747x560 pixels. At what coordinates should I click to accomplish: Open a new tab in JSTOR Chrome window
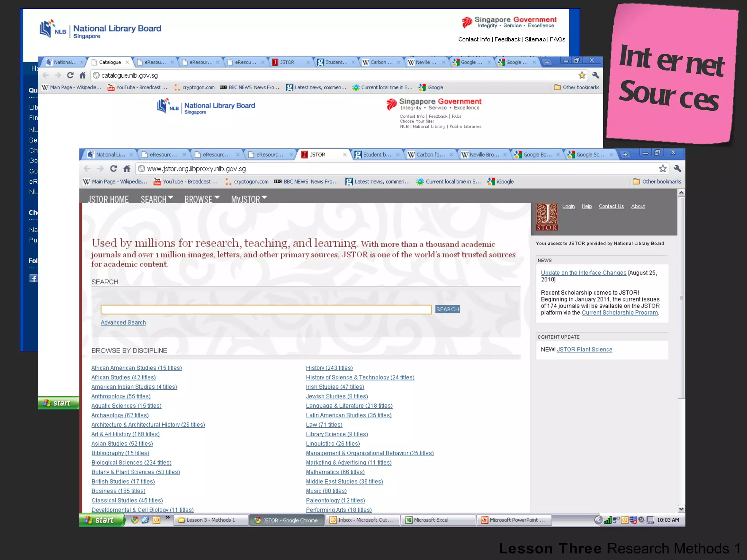tap(625, 155)
